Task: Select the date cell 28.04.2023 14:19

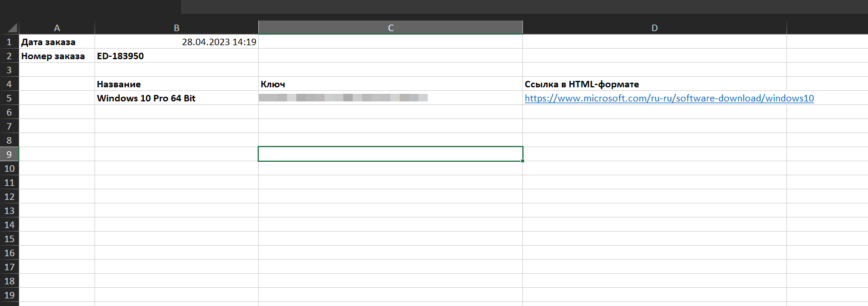Action: 177,42
